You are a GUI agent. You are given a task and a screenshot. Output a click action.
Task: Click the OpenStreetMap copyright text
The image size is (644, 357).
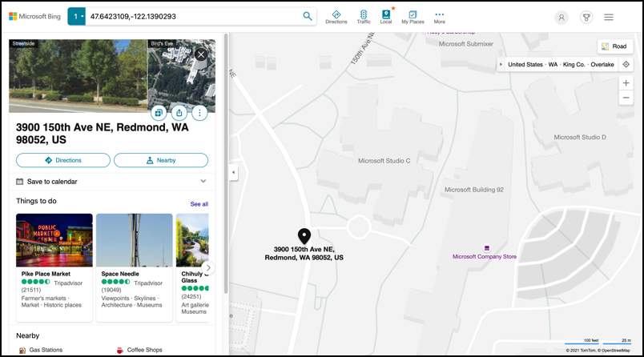click(x=615, y=351)
